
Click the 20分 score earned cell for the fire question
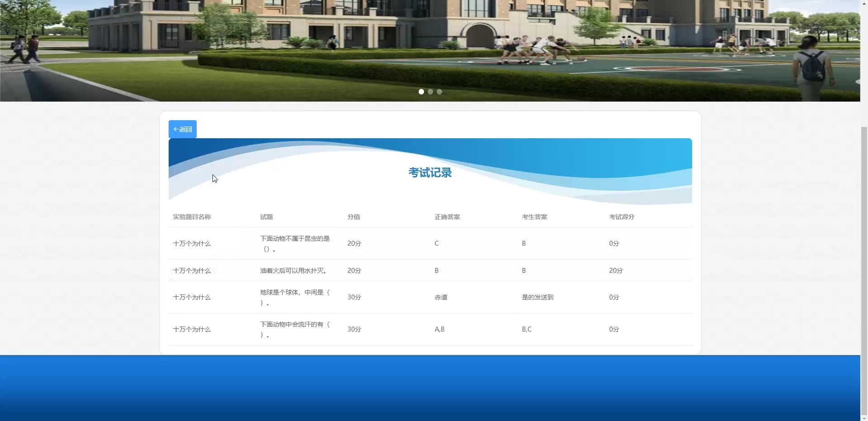tap(616, 271)
